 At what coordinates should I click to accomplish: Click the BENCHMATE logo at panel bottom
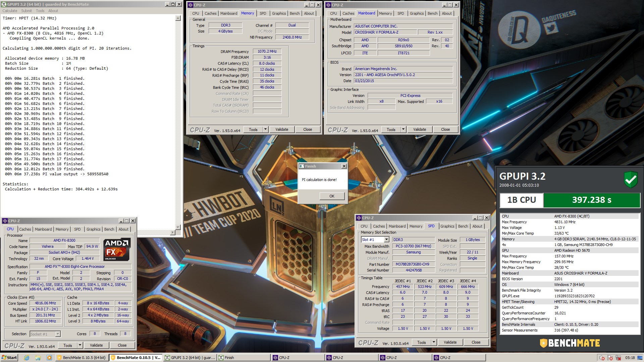[x=569, y=343]
